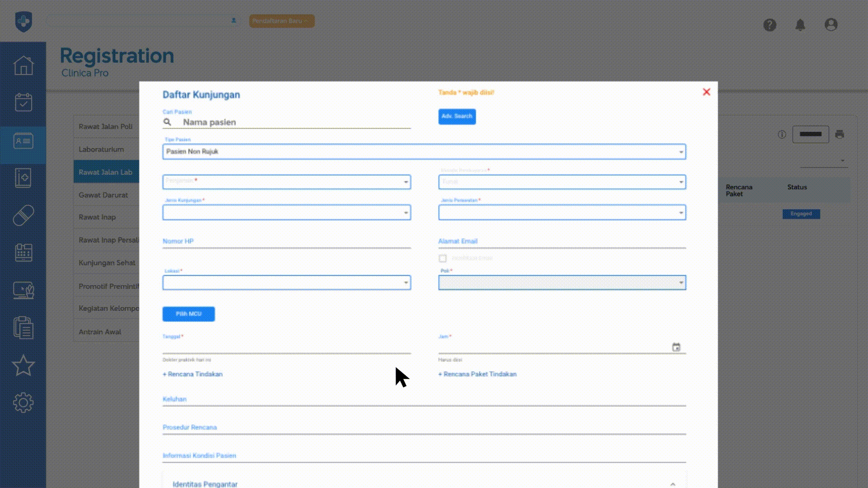Click the Pilih MCU button
The height and width of the screenshot is (488, 868).
tap(189, 314)
